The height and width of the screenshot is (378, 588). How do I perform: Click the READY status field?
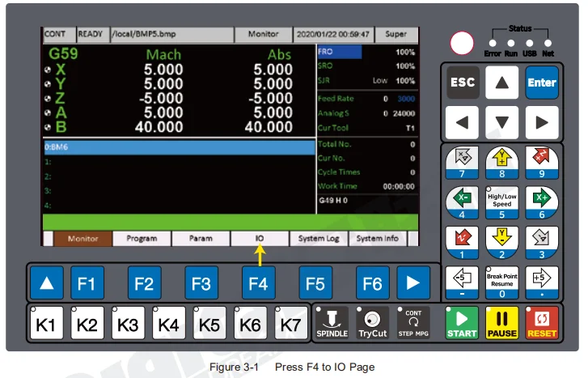93,34
